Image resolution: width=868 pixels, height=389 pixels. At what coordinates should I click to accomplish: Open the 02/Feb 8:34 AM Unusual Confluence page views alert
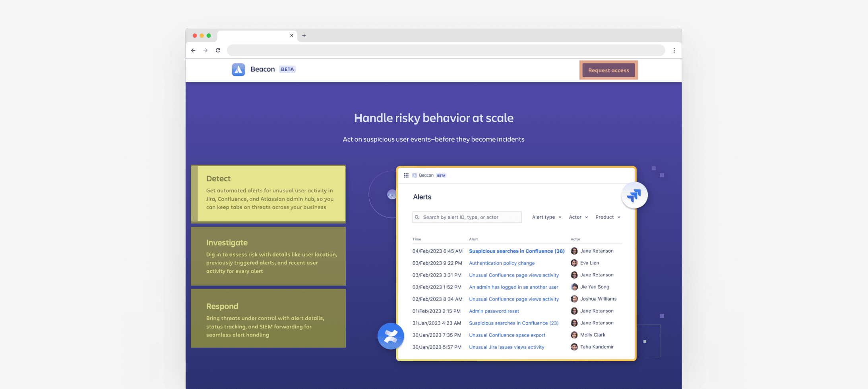pos(514,299)
